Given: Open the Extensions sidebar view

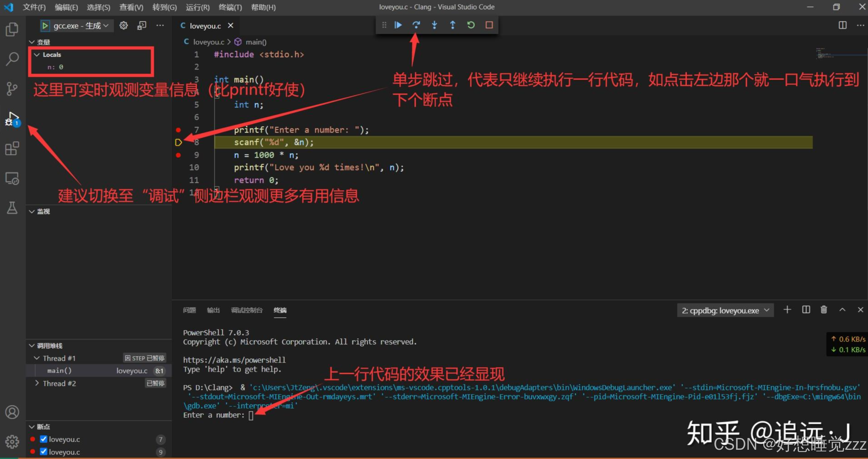Looking at the screenshot, I should (12, 148).
